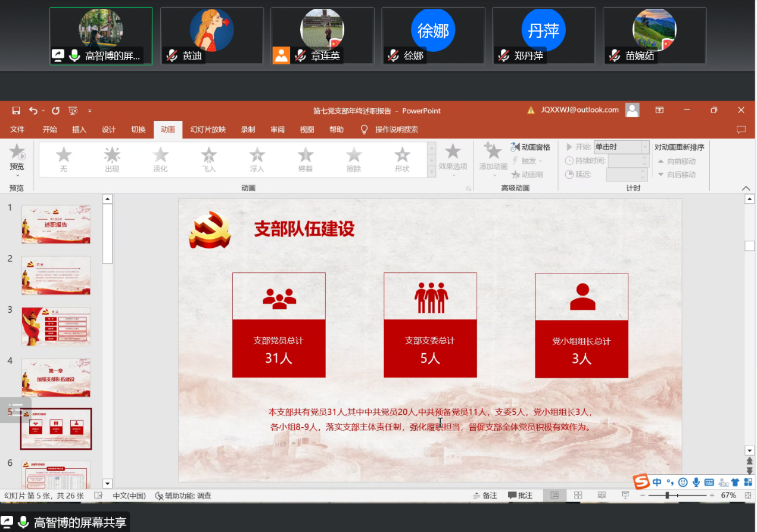Open the 添加动画 dropdown
This screenshot has height=532, width=757.
click(x=493, y=160)
